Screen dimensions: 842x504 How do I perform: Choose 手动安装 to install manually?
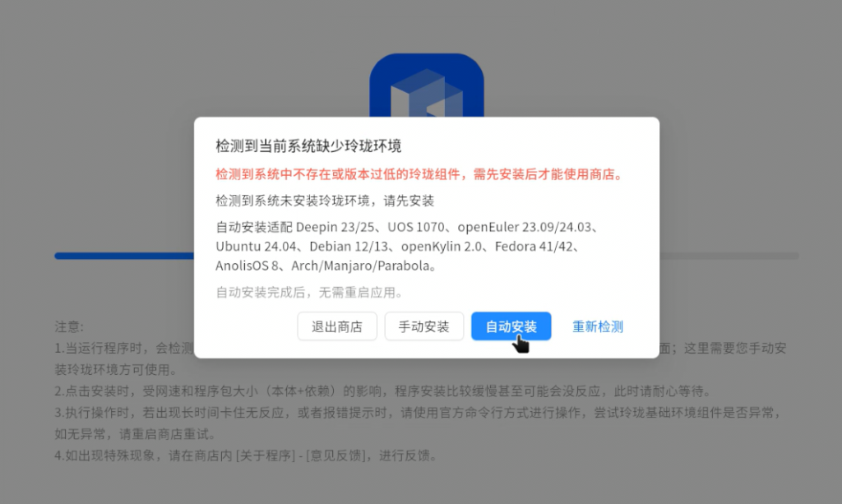click(x=423, y=326)
